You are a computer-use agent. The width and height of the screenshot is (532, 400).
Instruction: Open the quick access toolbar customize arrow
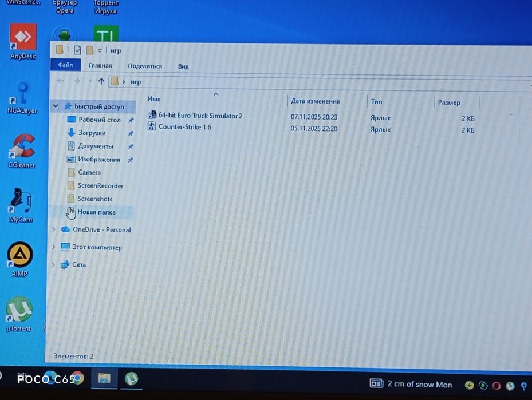[x=100, y=50]
